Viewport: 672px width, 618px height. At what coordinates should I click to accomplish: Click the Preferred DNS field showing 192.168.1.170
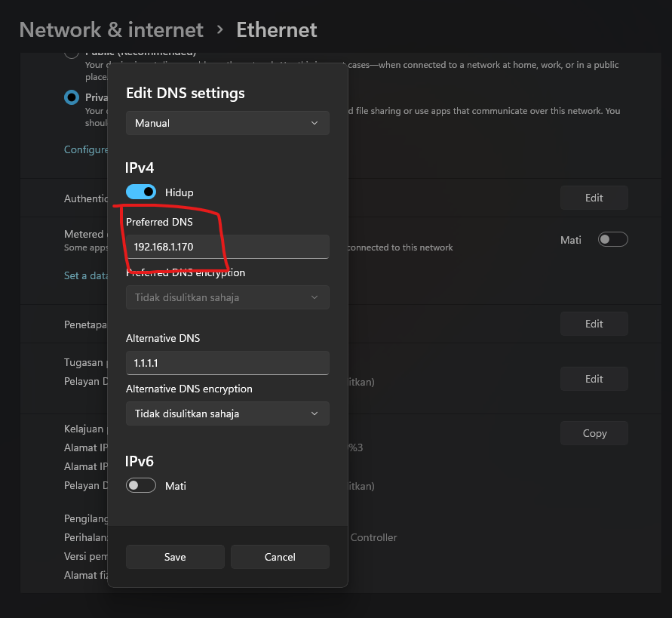(x=227, y=247)
